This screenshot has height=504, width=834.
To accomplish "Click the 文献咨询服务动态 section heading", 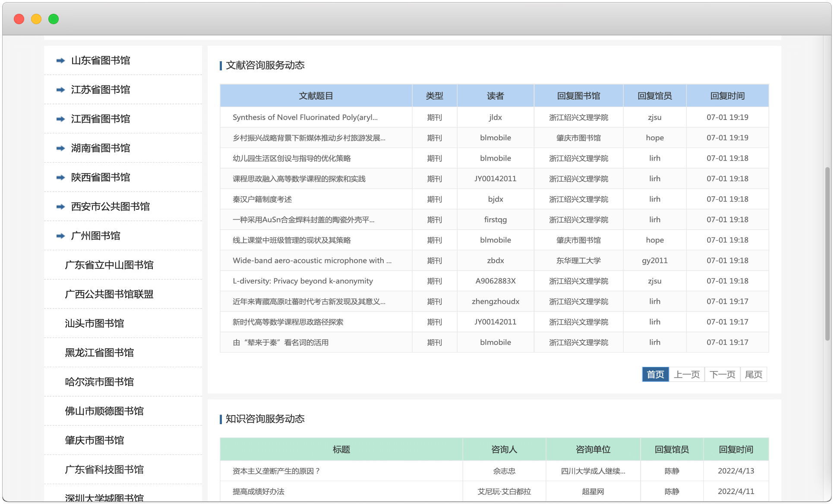I will pos(265,65).
